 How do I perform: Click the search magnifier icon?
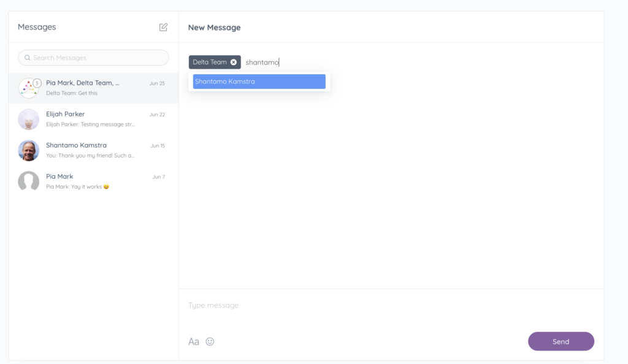click(x=27, y=58)
